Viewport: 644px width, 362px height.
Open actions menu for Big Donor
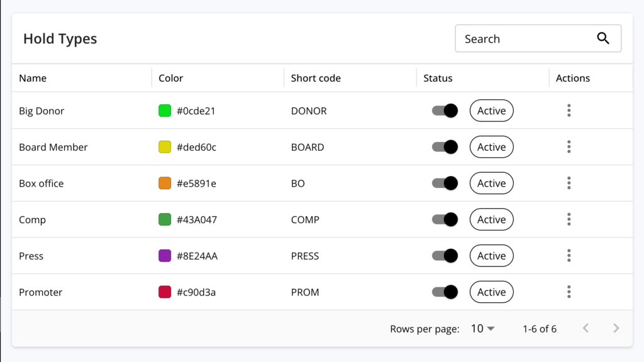(569, 111)
